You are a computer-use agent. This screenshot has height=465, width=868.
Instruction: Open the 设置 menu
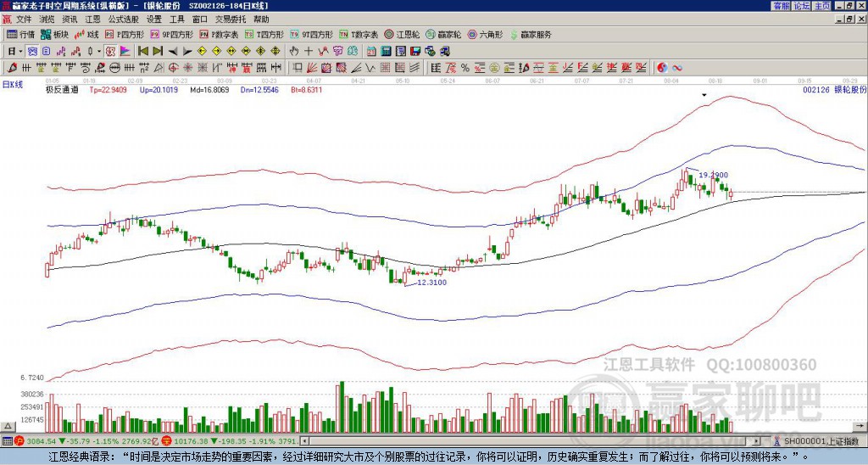(154, 20)
